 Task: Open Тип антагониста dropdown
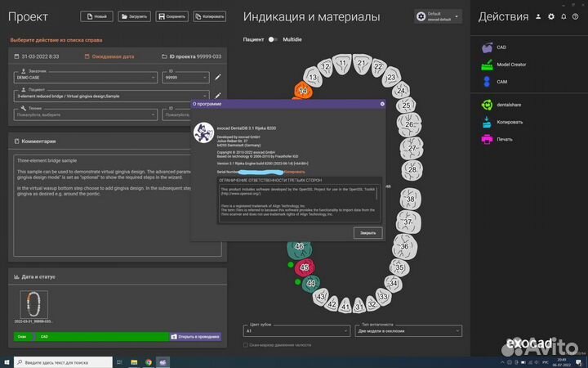click(x=408, y=331)
